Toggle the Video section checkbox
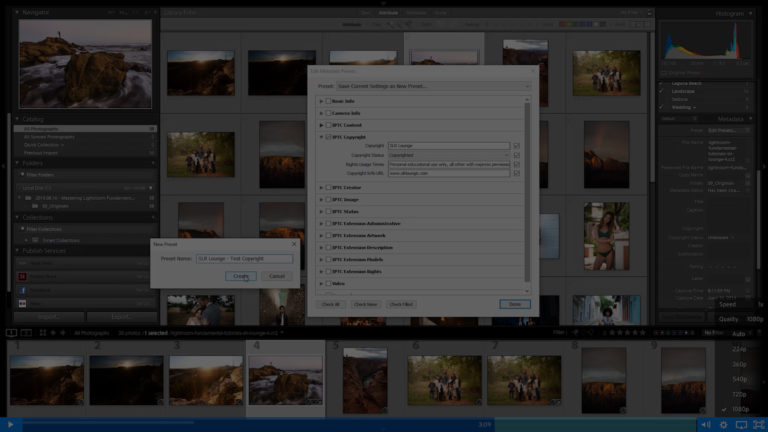This screenshot has height=432, width=768. pos(329,284)
